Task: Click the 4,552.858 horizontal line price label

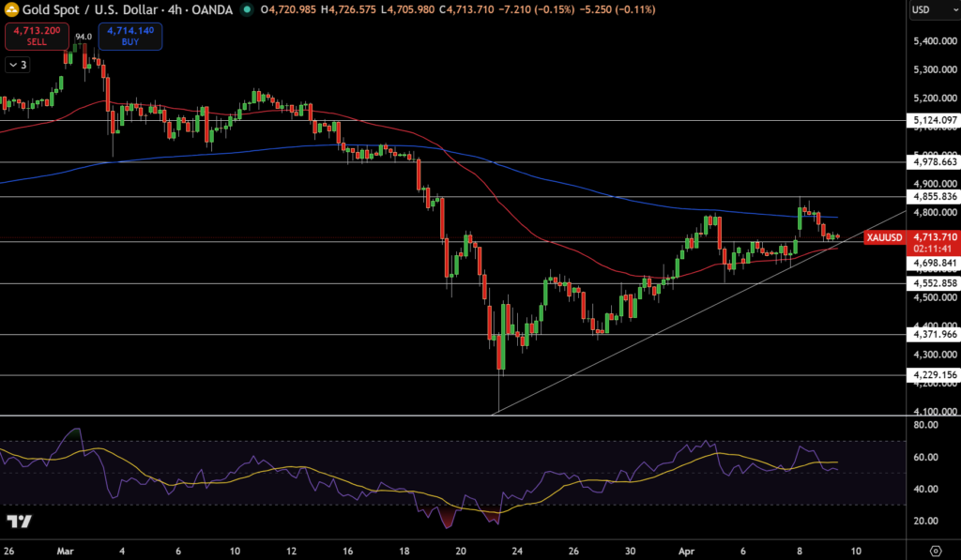Action: [934, 283]
